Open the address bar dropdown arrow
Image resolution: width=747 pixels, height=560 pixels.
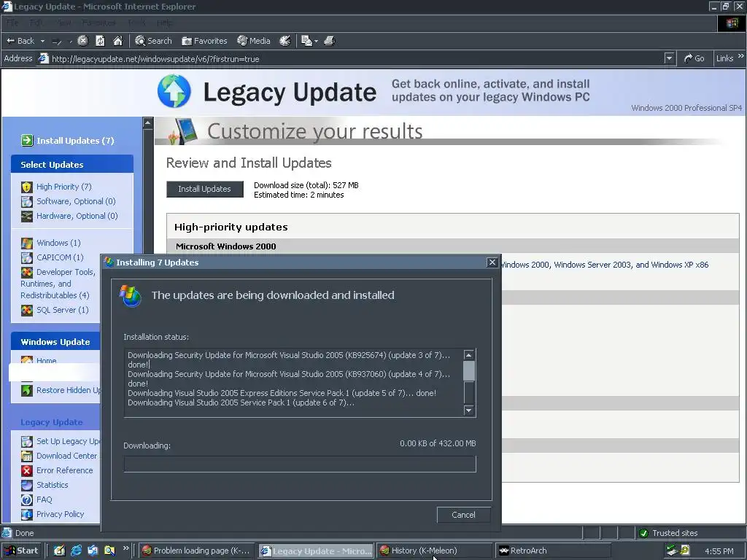[670, 58]
